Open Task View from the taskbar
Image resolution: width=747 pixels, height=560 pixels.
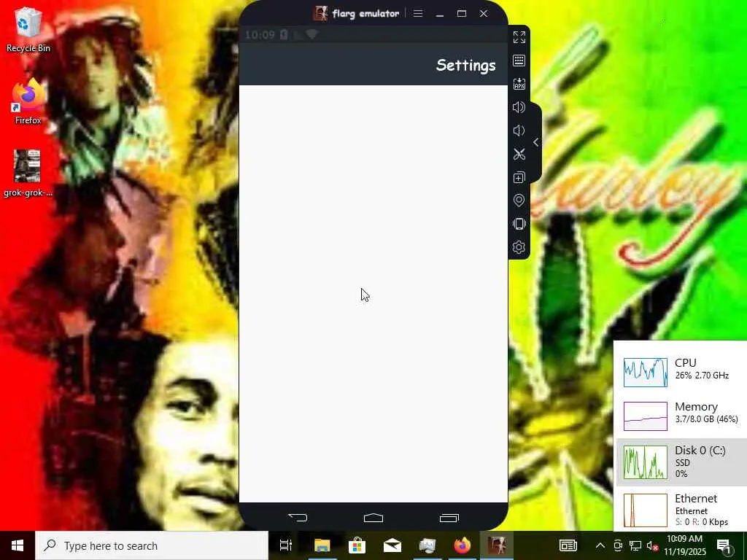click(x=286, y=545)
